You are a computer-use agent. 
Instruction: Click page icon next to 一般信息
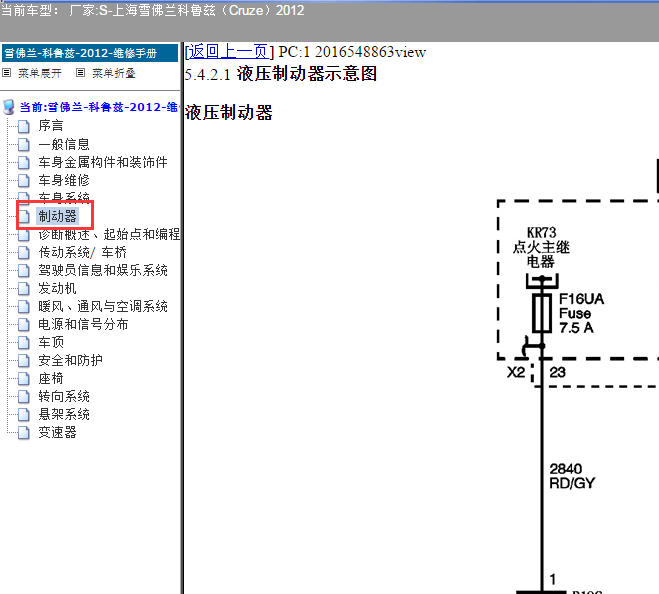point(24,144)
